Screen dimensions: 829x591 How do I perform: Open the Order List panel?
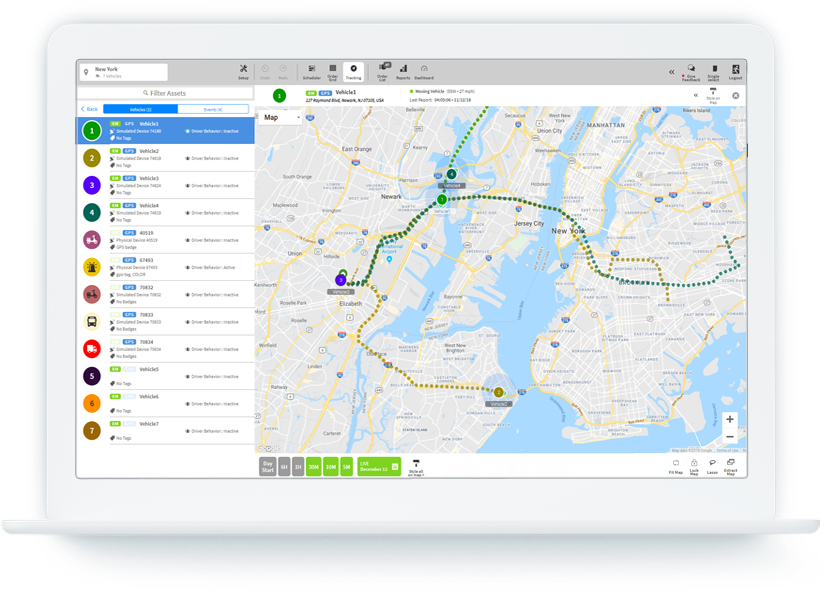(382, 70)
